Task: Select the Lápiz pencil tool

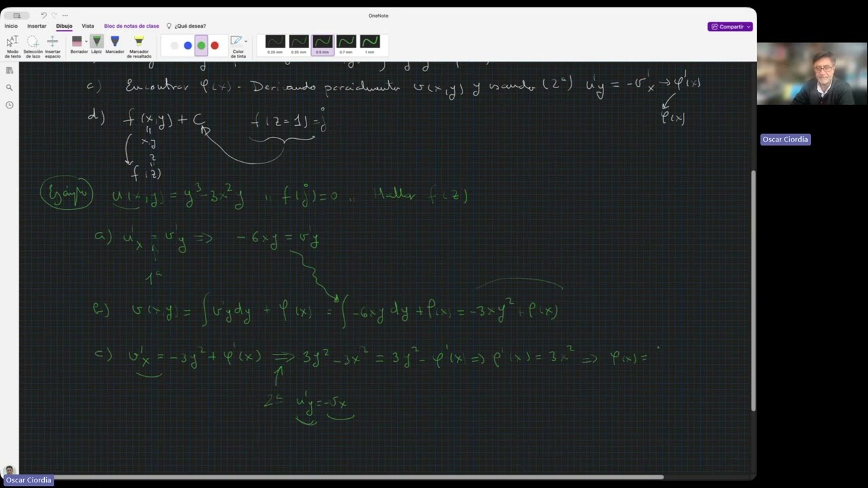Action: 97,45
